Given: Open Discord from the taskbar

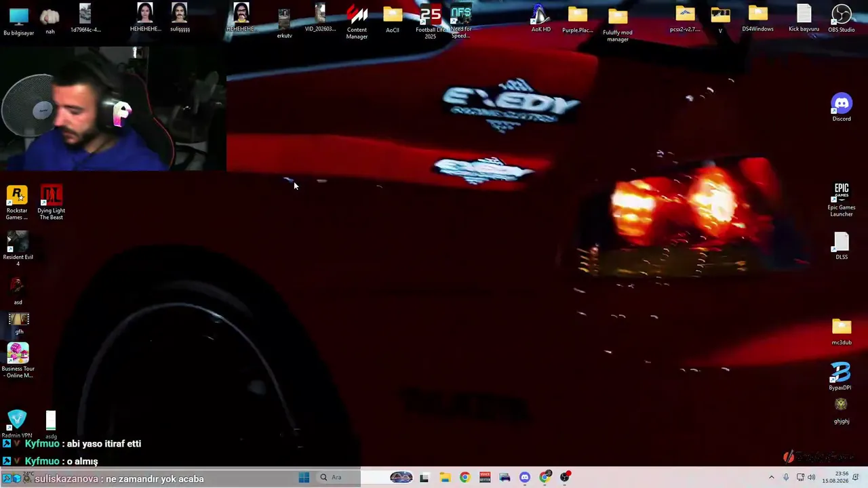Looking at the screenshot, I should point(524,477).
